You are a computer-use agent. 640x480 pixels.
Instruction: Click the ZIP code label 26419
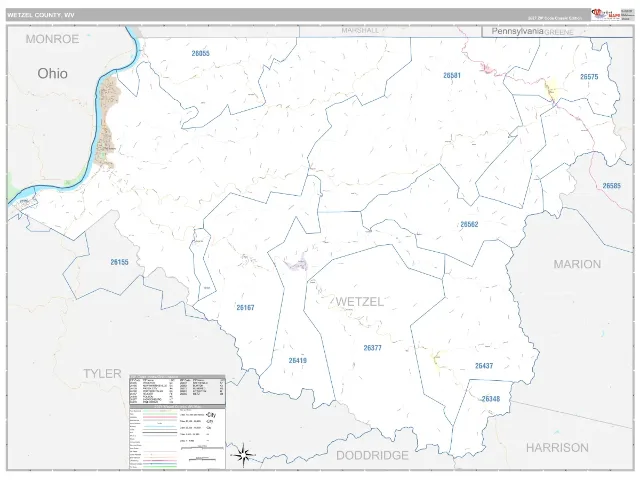[x=298, y=361]
